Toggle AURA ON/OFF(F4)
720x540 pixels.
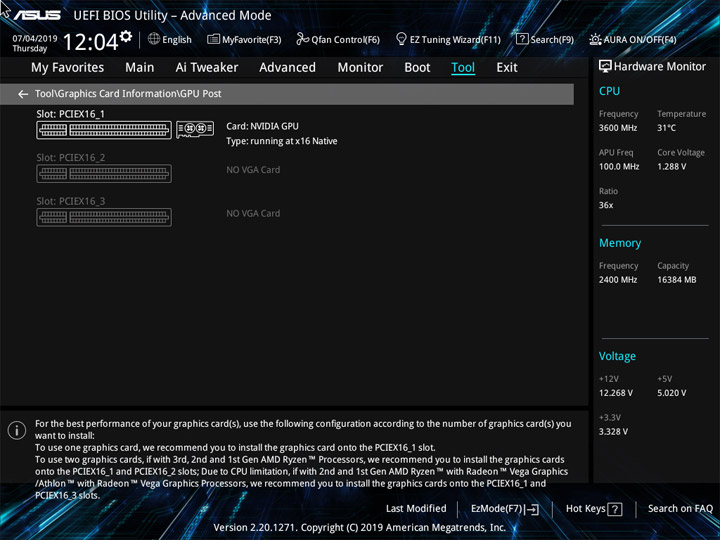click(x=633, y=39)
